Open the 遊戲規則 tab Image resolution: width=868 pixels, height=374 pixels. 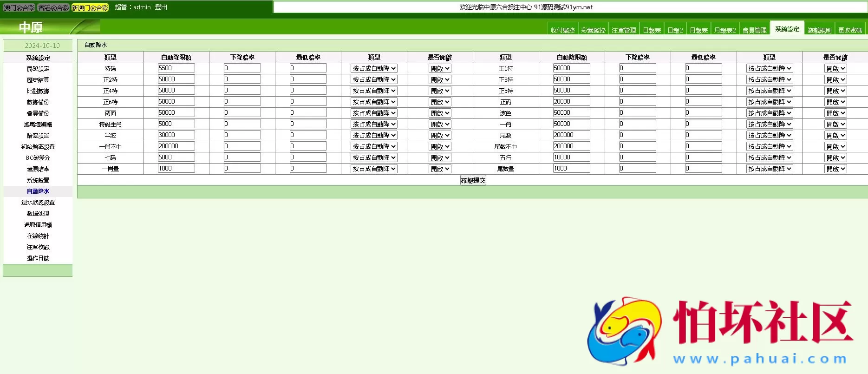tap(819, 30)
